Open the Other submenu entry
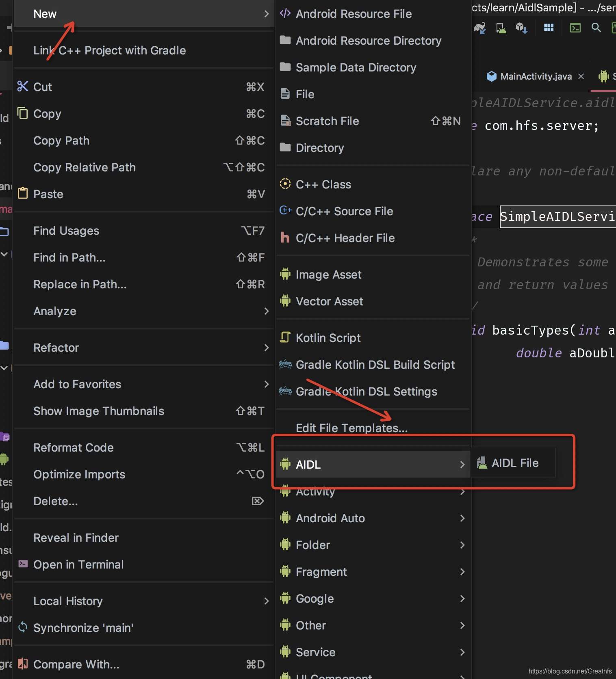 point(373,625)
